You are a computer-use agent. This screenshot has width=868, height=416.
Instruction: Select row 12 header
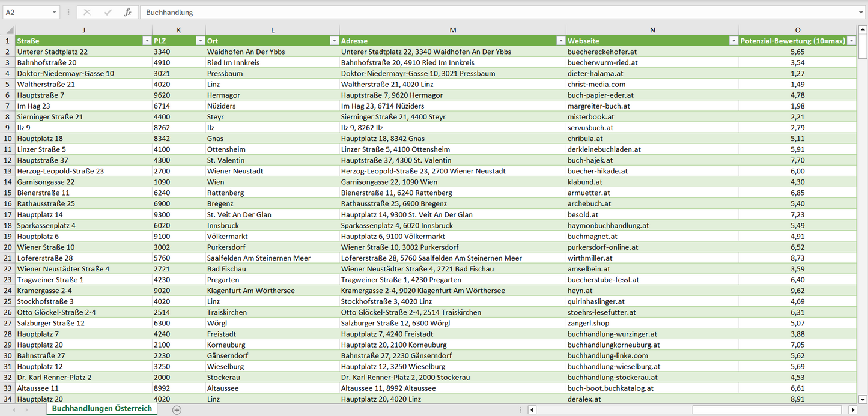click(x=8, y=160)
